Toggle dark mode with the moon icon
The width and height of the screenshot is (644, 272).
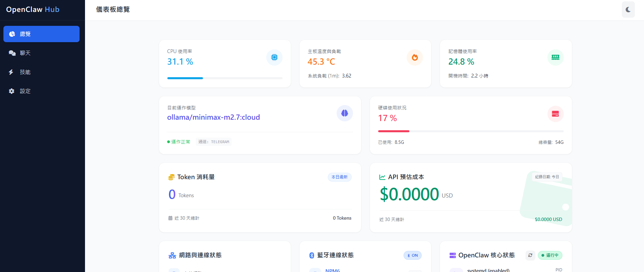pos(628,10)
